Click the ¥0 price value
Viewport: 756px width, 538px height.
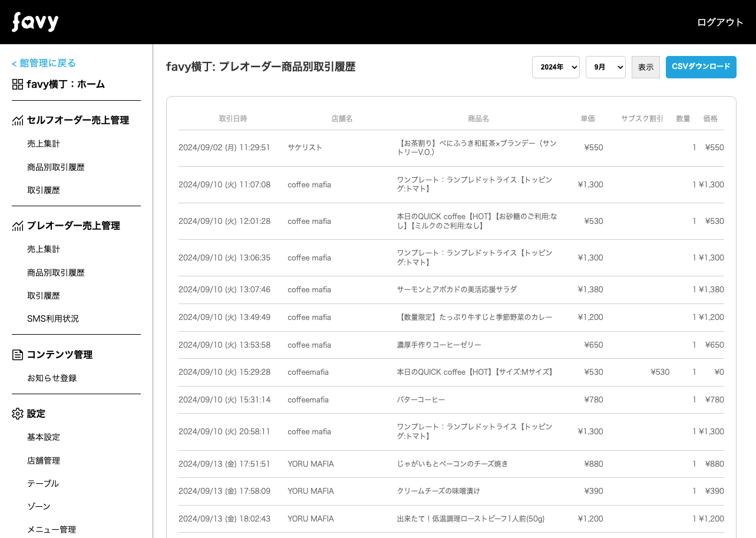pos(719,372)
